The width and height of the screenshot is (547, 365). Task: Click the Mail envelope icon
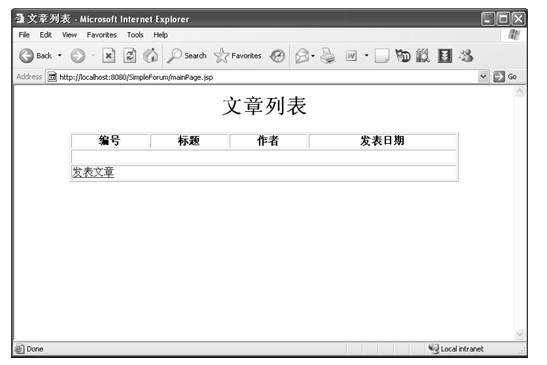coord(302,56)
